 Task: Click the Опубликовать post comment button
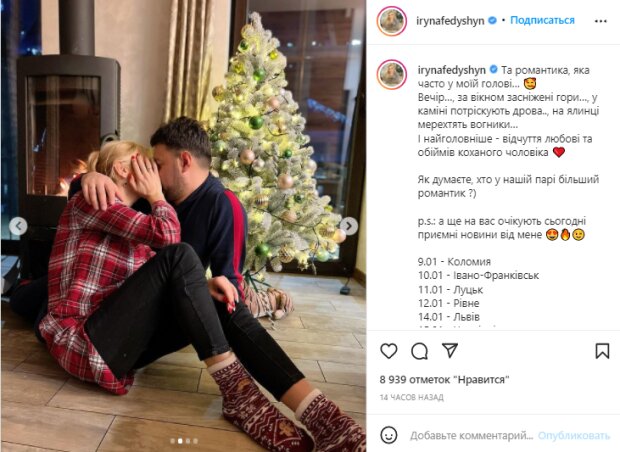click(574, 435)
